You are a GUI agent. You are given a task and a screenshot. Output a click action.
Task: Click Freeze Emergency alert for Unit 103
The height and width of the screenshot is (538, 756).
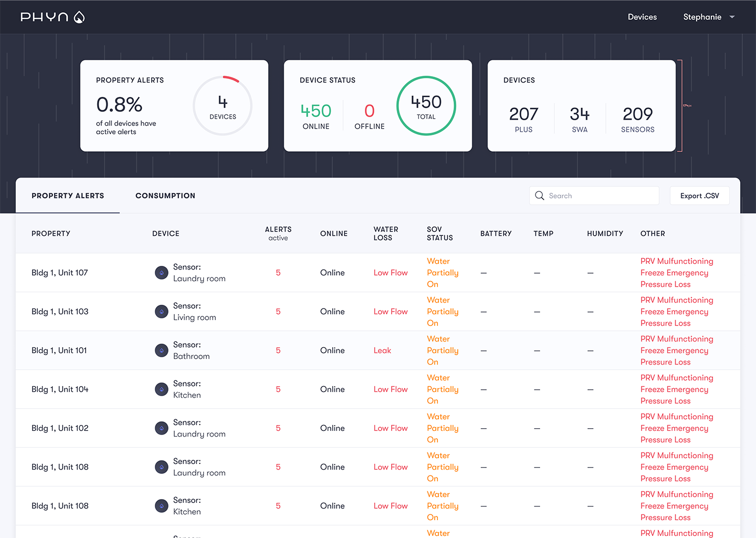[x=674, y=312]
